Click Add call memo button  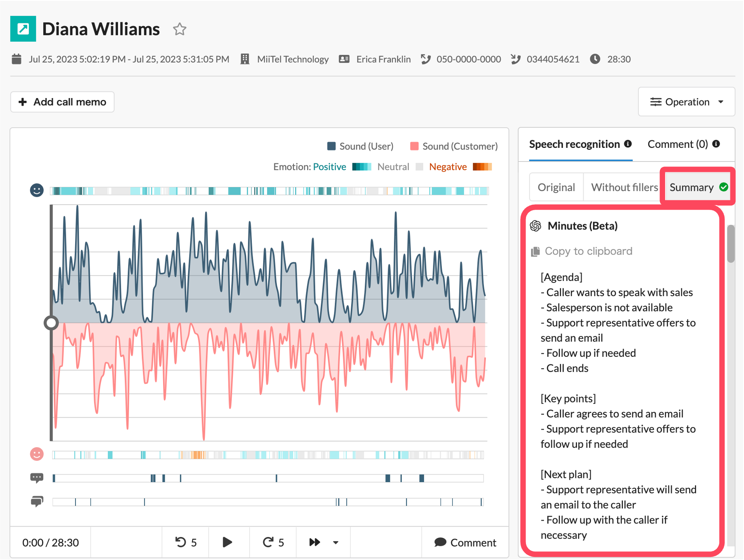(x=62, y=102)
